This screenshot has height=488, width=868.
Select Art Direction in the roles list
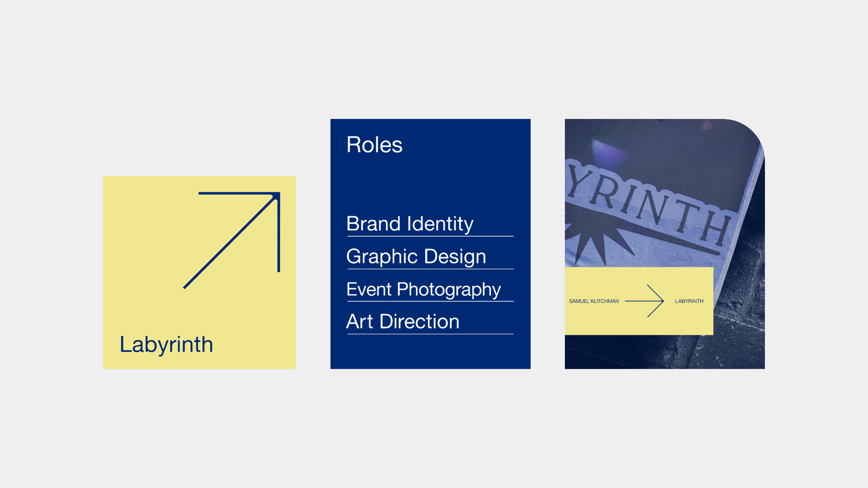pos(402,321)
